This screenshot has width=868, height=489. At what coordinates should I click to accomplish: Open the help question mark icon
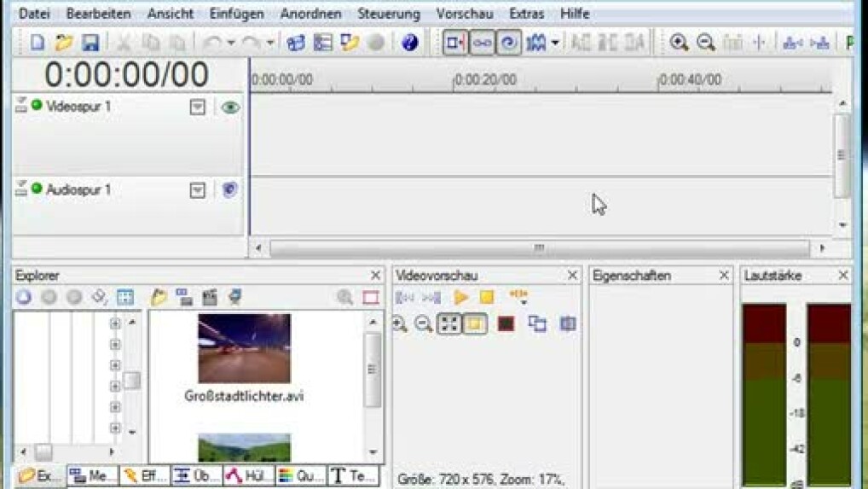[x=410, y=43]
